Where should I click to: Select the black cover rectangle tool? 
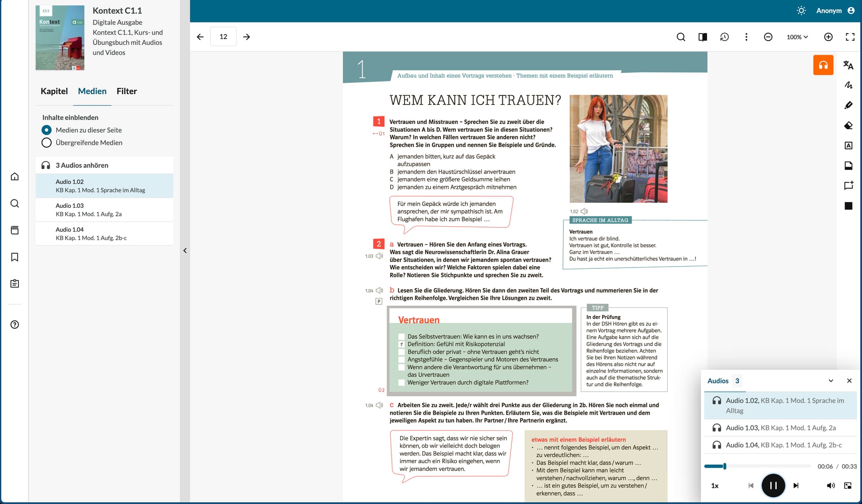coord(848,206)
